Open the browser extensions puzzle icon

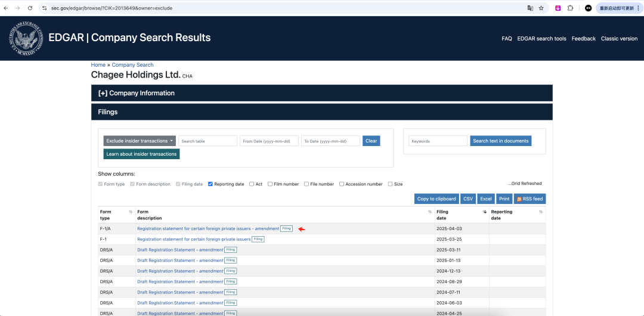coord(571,8)
